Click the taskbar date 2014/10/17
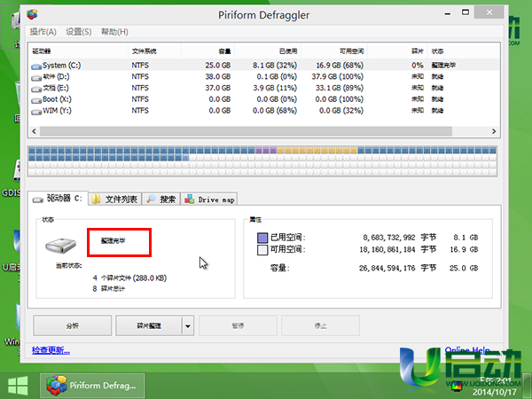 pyautogui.click(x=494, y=393)
